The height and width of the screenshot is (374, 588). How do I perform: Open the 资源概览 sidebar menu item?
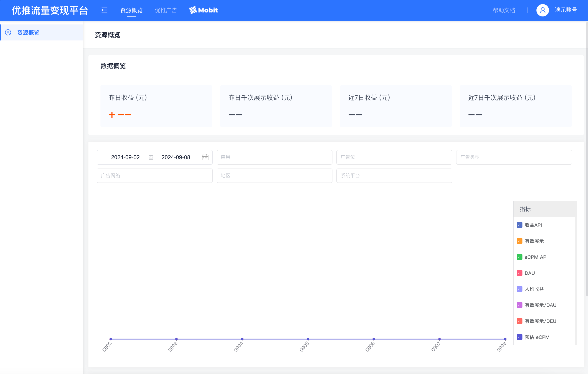42,32
